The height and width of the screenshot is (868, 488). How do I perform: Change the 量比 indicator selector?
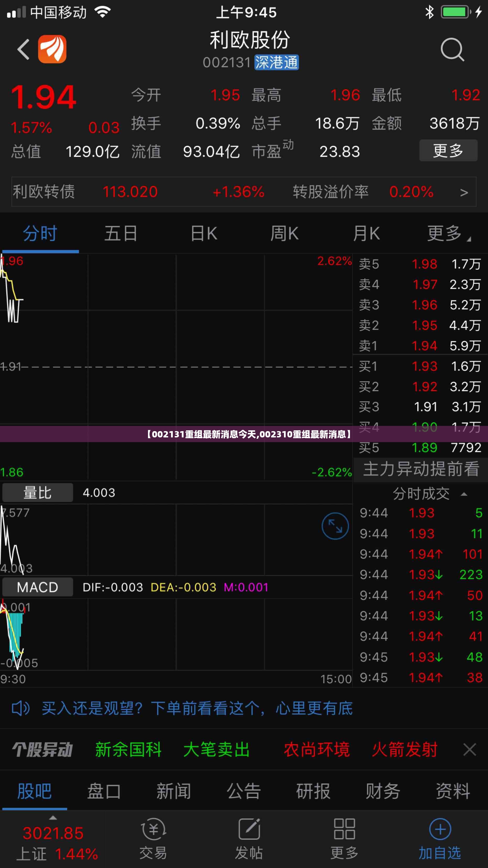coord(37,493)
